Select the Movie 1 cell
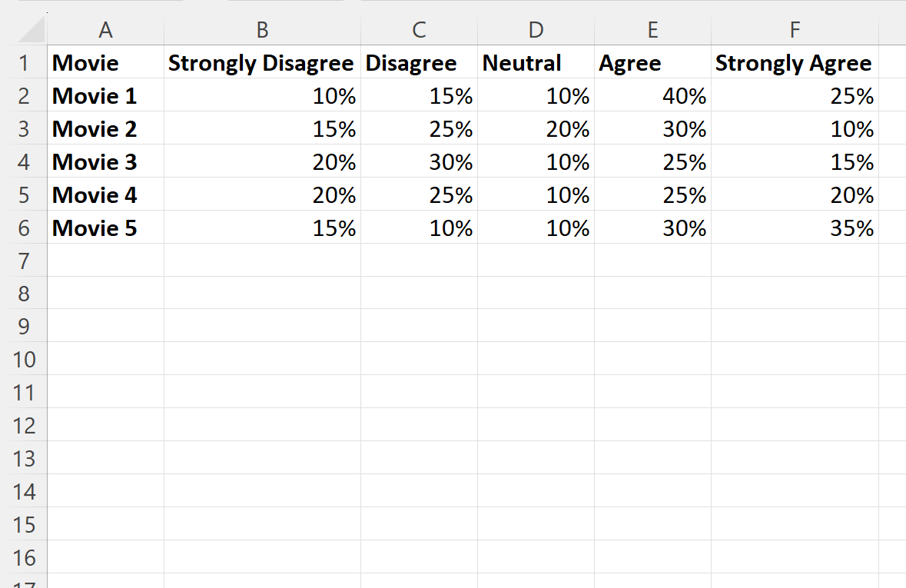Viewport: 906px width, 588px height. 95,96
